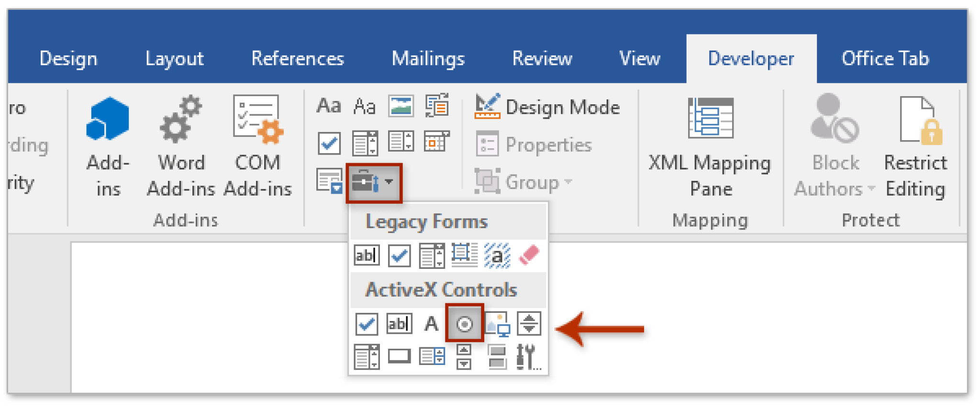Insert legacy Text Form Field
Screen dimensions: 980x409
click(367, 255)
